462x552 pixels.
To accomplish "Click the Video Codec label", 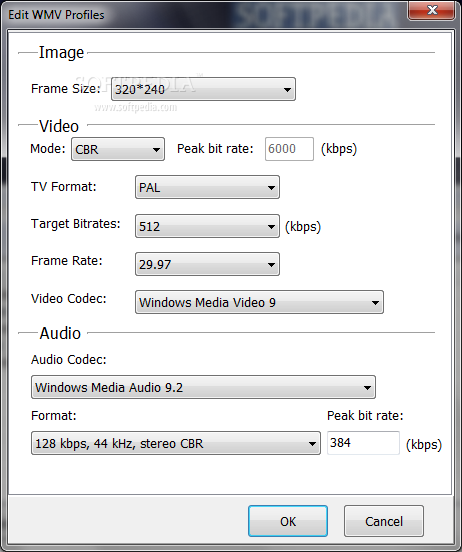I will click(69, 299).
